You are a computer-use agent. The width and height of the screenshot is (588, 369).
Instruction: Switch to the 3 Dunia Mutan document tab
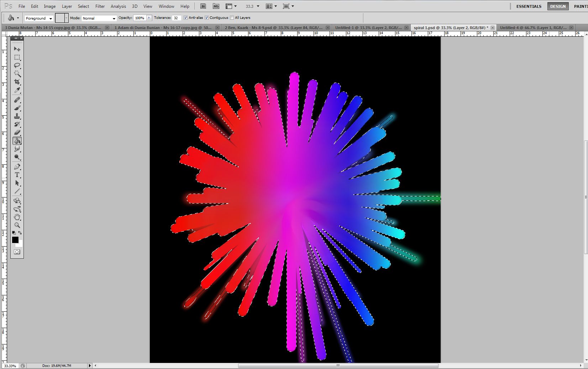point(56,27)
